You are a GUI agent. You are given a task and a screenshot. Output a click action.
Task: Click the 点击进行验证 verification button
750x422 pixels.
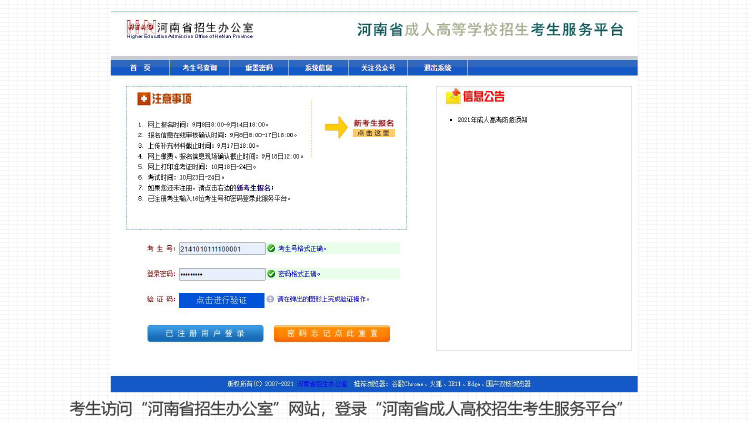click(221, 300)
